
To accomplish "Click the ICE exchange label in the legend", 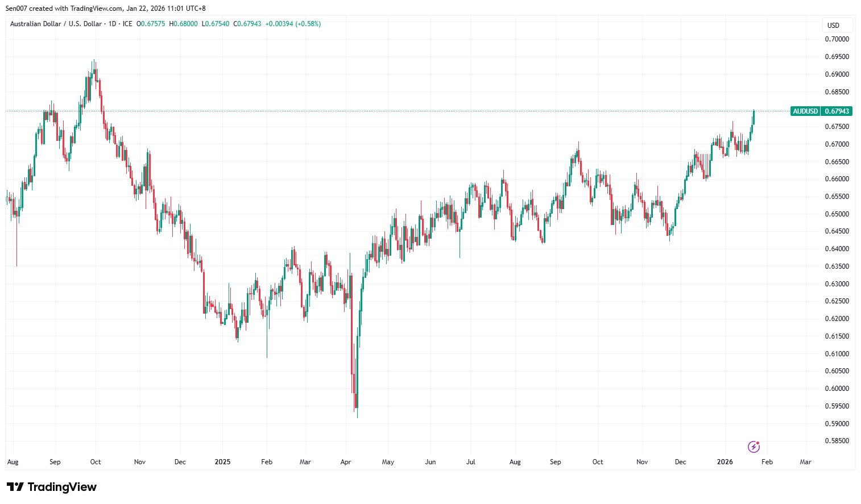I will 126,24.
